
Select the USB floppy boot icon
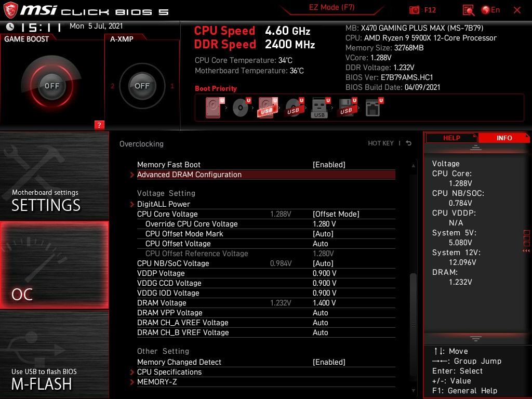[x=347, y=108]
